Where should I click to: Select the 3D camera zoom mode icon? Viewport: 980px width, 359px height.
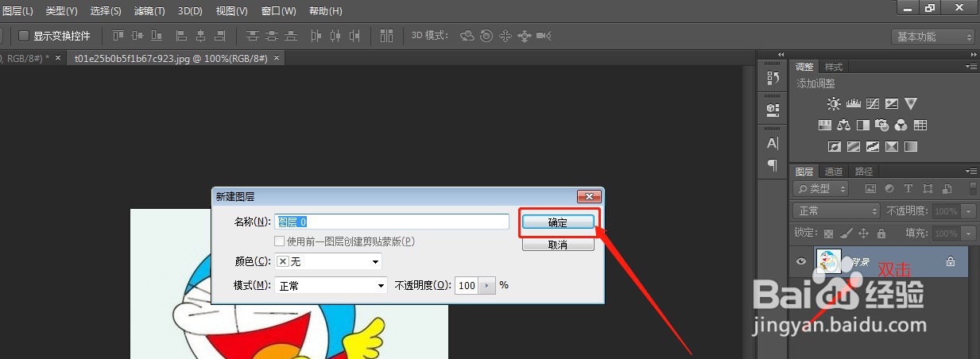[x=544, y=36]
